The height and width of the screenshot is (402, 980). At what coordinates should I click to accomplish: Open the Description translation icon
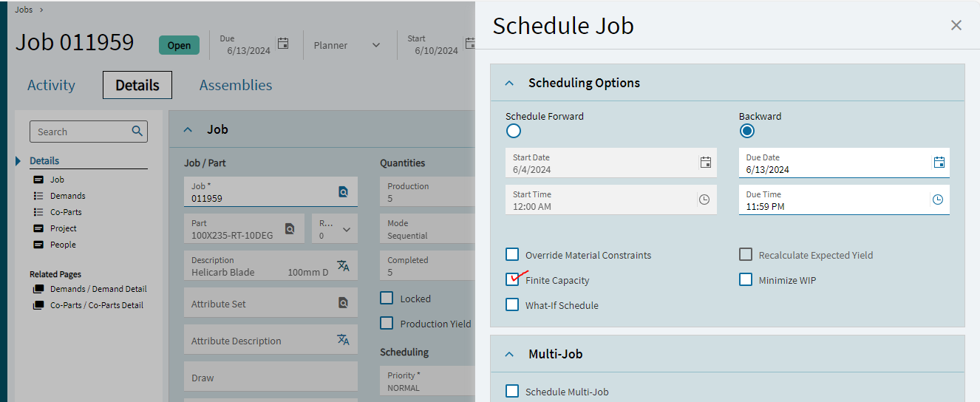pyautogui.click(x=343, y=265)
